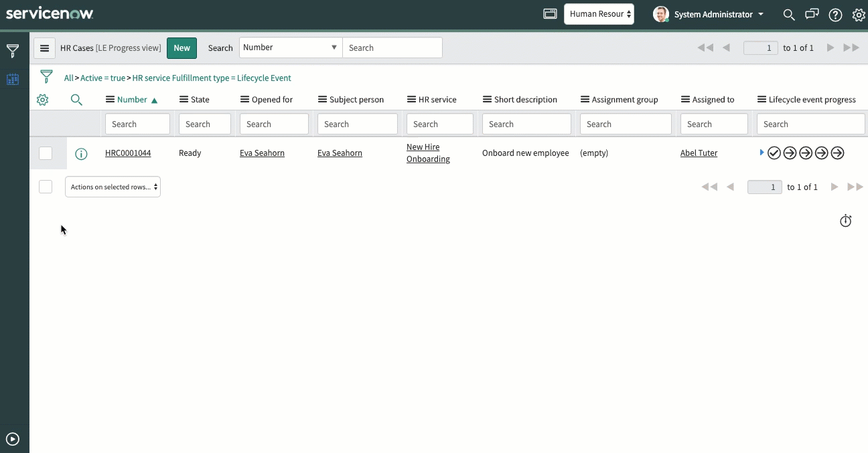
Task: Click the second arrow progress stage
Action: click(790, 153)
